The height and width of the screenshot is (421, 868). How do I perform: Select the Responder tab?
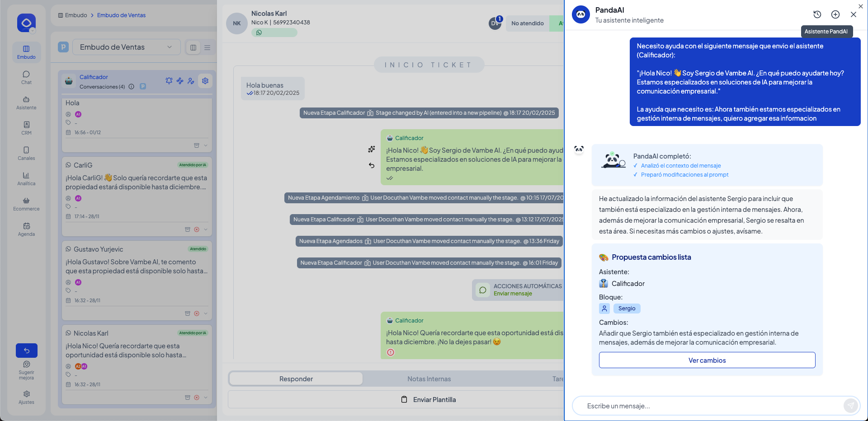(296, 379)
